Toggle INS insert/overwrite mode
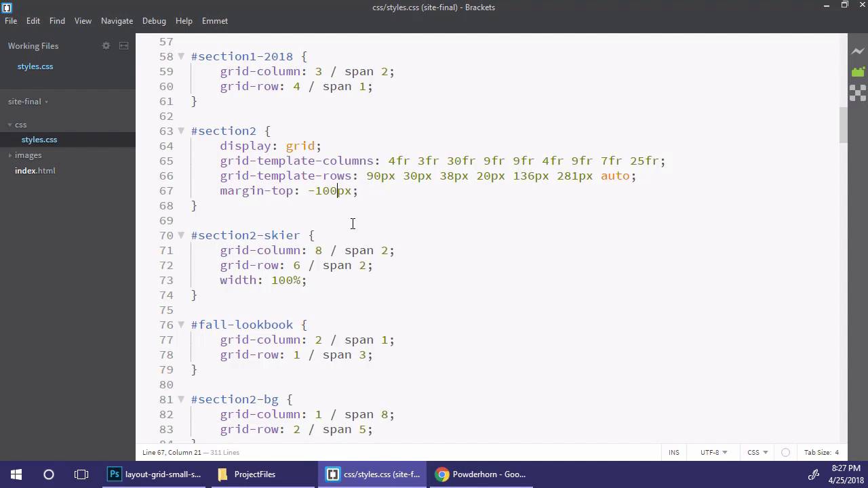The width and height of the screenshot is (868, 488). point(674,452)
